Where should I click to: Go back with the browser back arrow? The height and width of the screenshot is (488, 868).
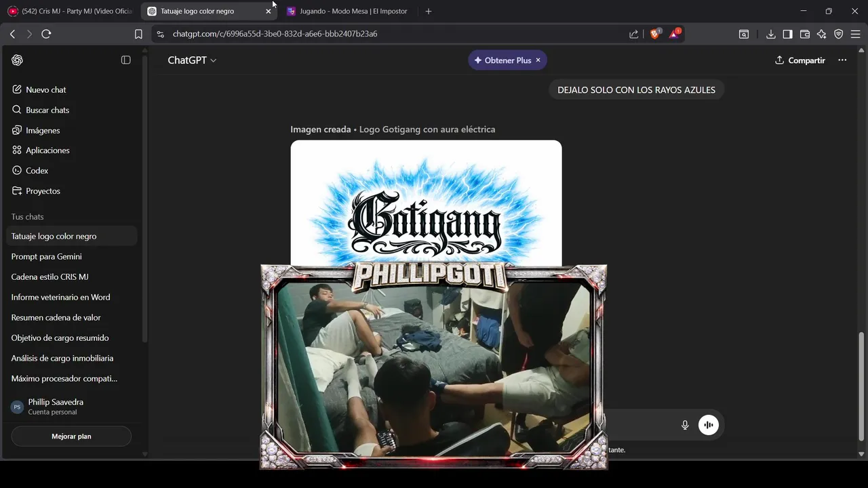[x=12, y=34]
